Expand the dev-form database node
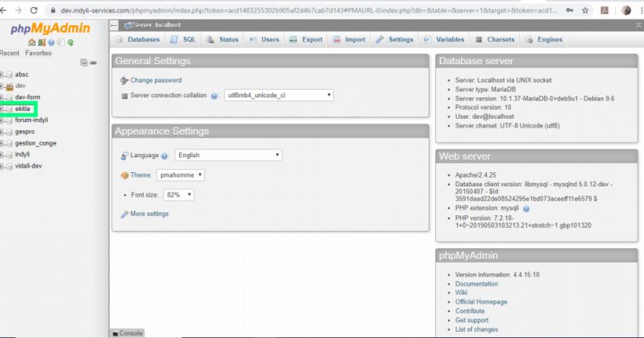Screen dimensions: 644x338 2,97
